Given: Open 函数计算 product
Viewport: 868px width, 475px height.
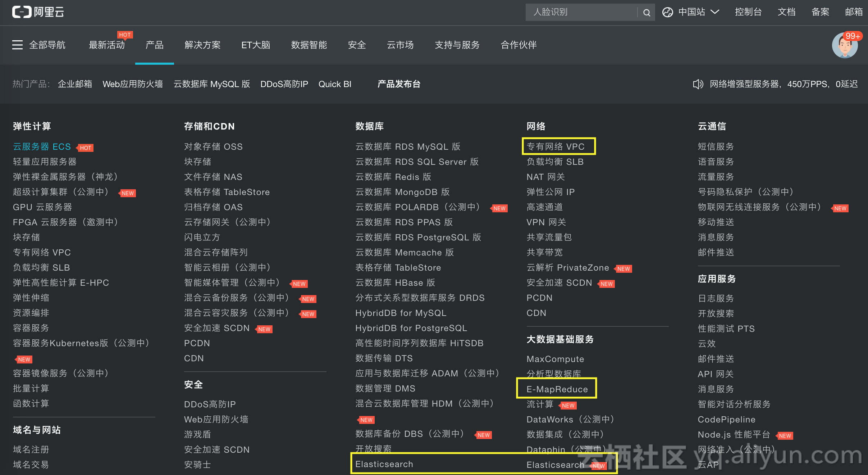Looking at the screenshot, I should [x=31, y=404].
